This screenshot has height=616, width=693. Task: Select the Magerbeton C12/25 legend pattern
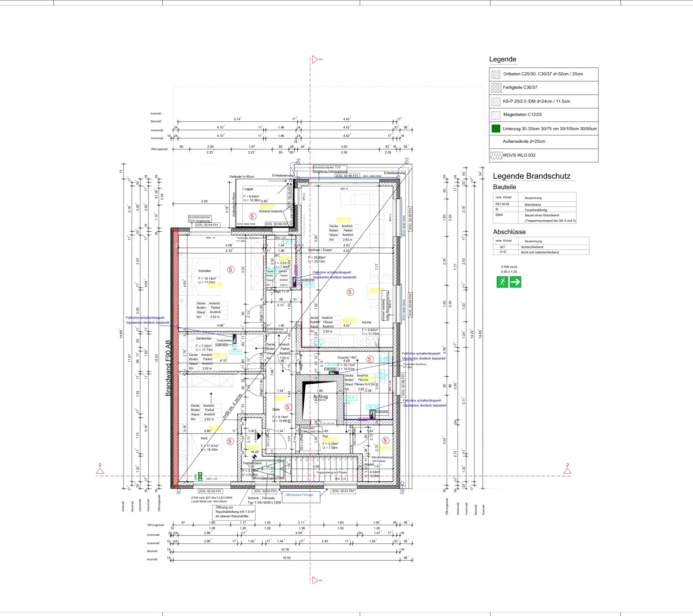click(496, 115)
